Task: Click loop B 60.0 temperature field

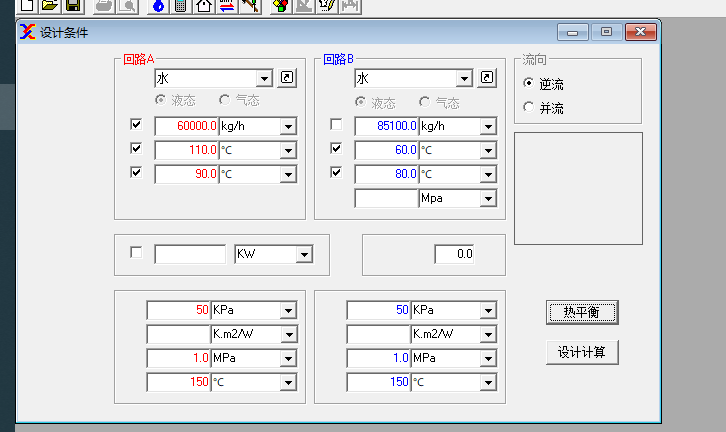Action: point(387,150)
